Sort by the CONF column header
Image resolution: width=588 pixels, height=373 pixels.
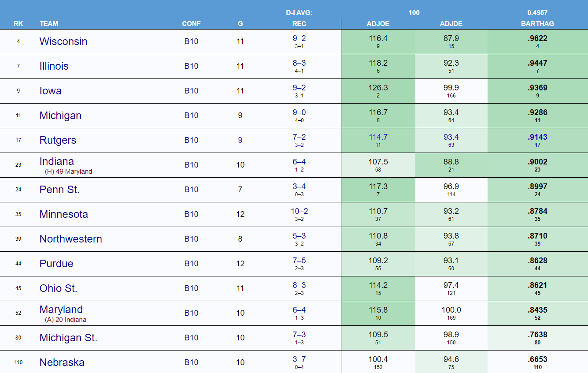tap(191, 24)
